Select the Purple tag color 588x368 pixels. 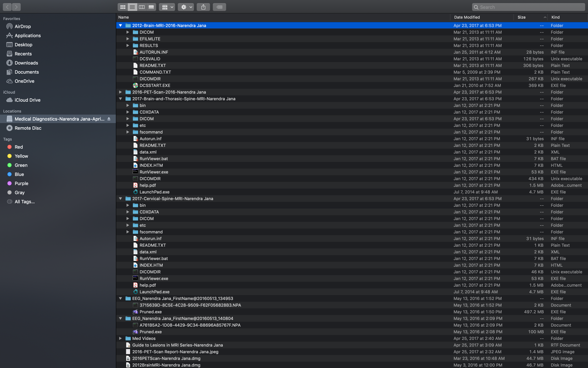coord(21,183)
